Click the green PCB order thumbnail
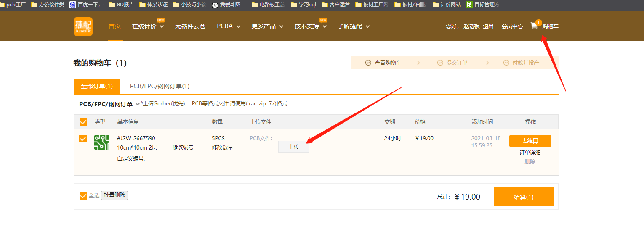Screen dimensions: 644x250 [x=101, y=142]
